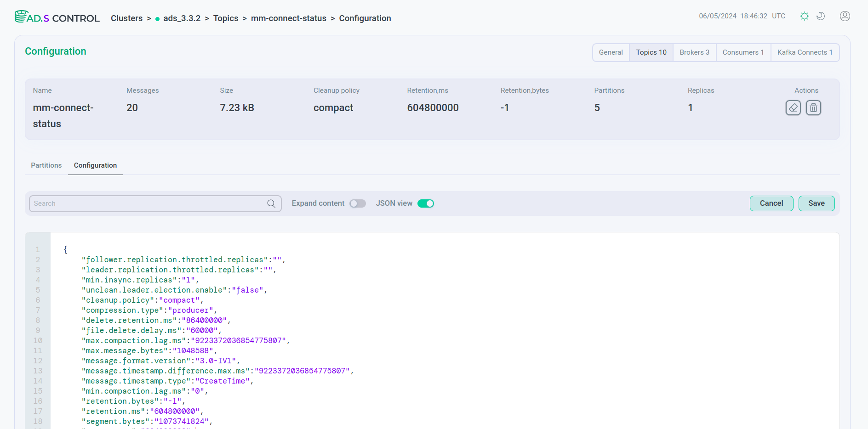The image size is (868, 429).
Task: Open the Consumers 1 tab
Action: point(743,52)
